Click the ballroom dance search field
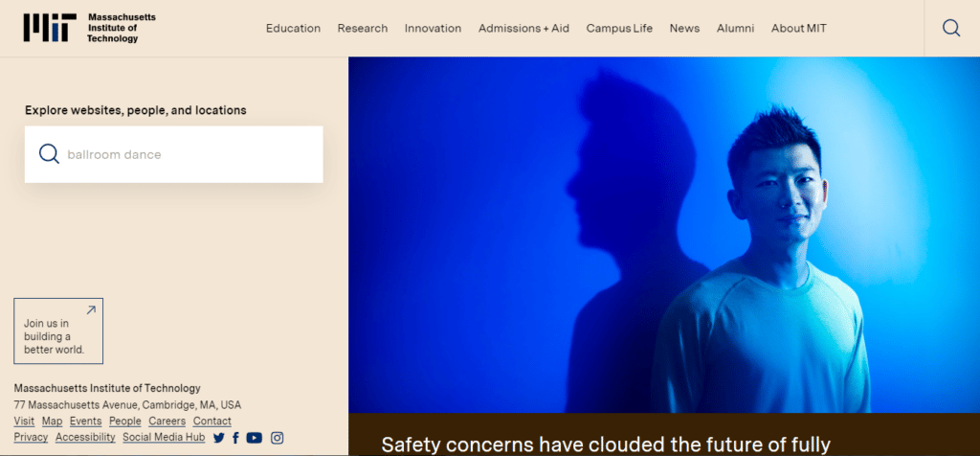The image size is (980, 456). (174, 154)
